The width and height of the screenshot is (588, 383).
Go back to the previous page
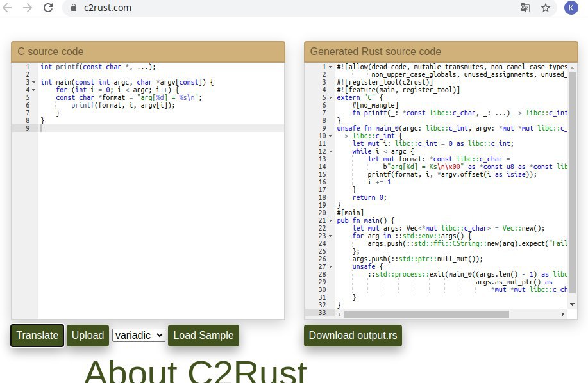[7, 8]
